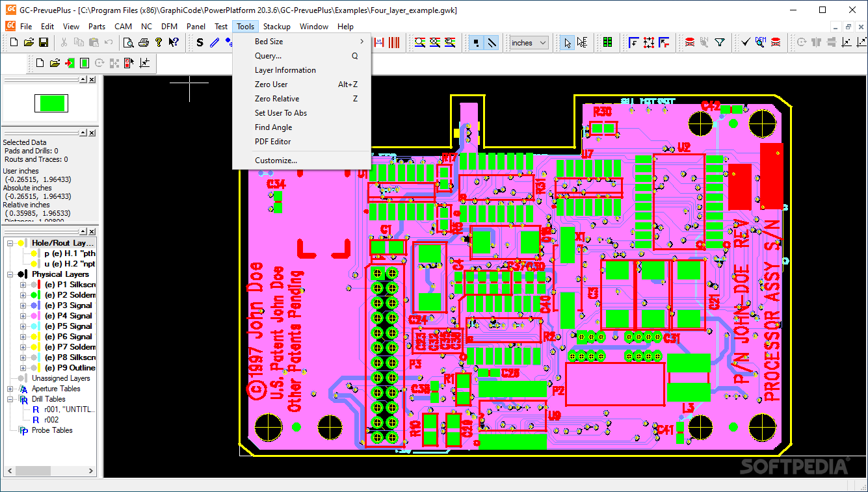Screen dimensions: 868x492
Task: Toggle visibility dot of P3 Signal layer
Action: tap(33, 305)
